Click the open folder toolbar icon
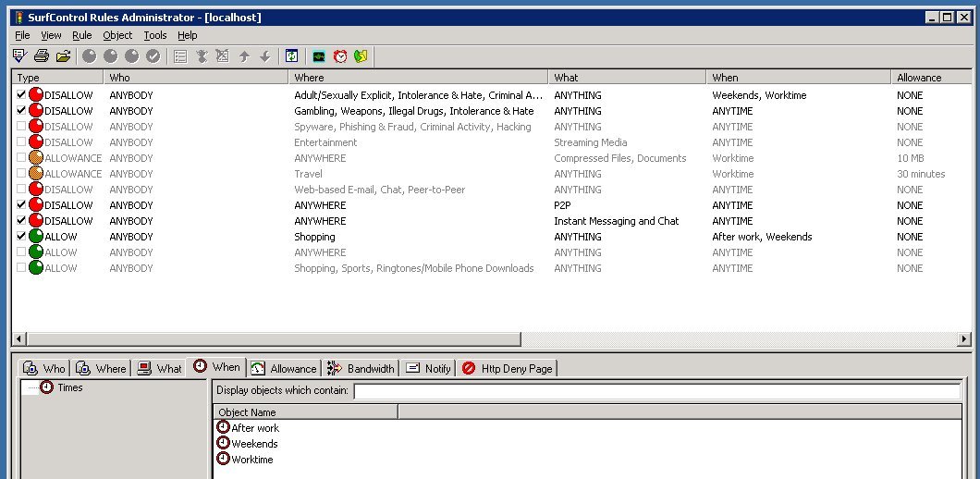The image size is (980, 479). click(x=63, y=56)
